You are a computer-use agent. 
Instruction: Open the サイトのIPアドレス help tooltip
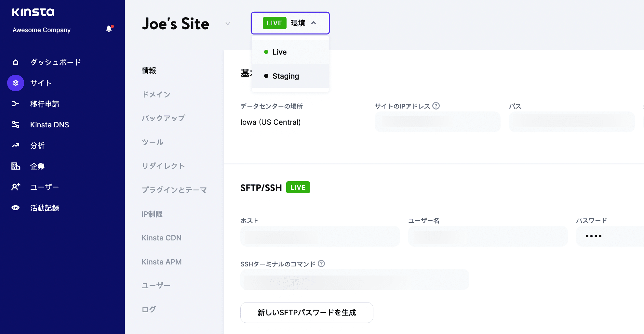pyautogui.click(x=436, y=106)
